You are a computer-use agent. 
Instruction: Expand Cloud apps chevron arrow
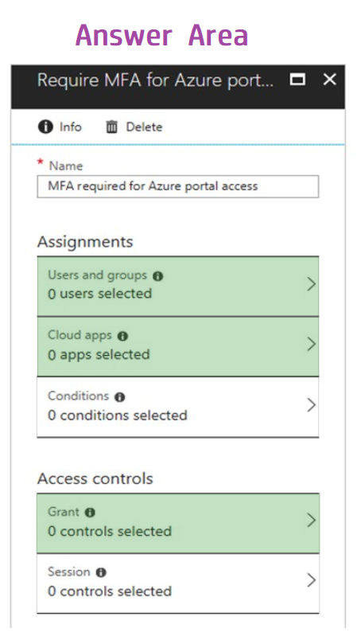[312, 344]
